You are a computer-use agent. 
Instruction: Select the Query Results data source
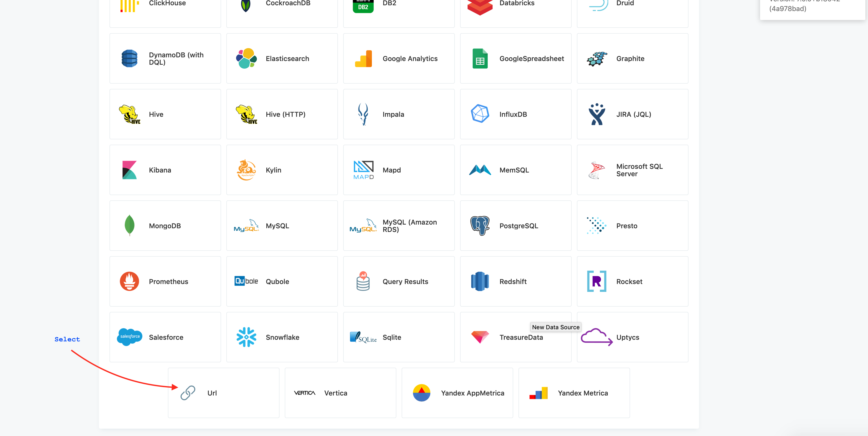pos(399,281)
